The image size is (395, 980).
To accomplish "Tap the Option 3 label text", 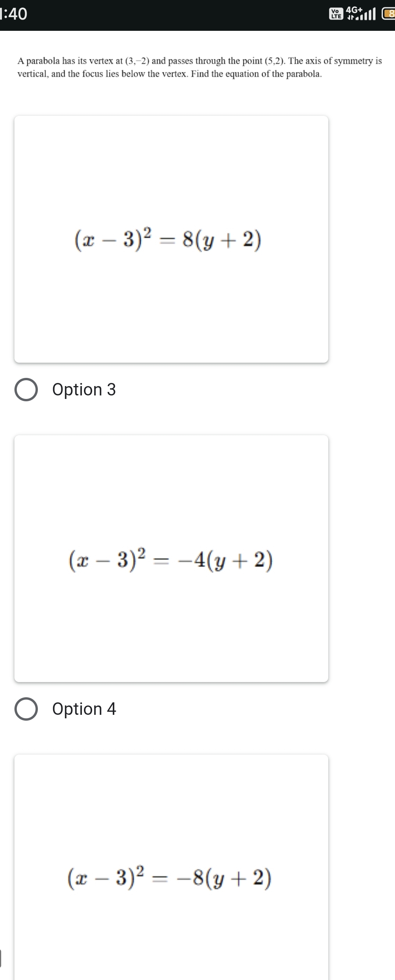I will (x=84, y=390).
